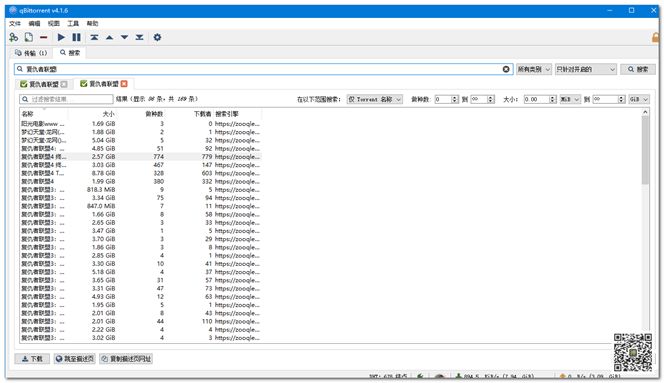Move torrent to top of queue
This screenshot has height=383, width=664.
tap(94, 38)
